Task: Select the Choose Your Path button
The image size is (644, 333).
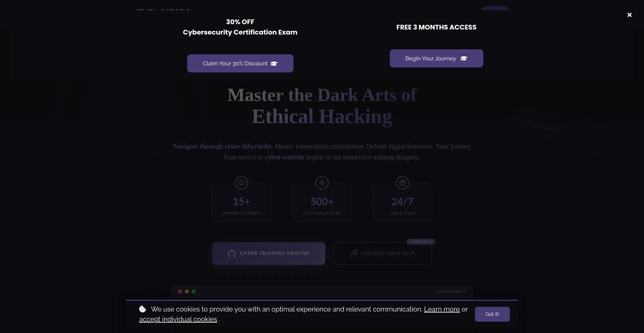Action: pos(382,254)
